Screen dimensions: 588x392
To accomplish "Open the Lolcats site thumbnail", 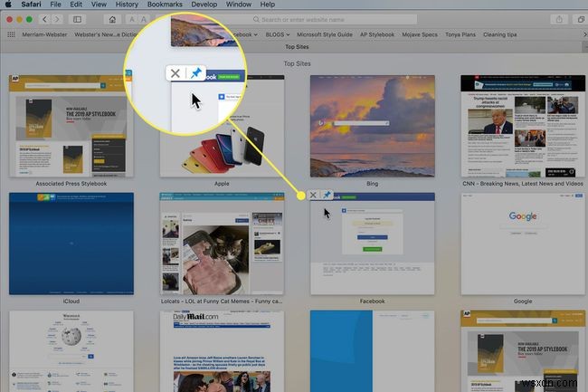I will click(x=222, y=244).
